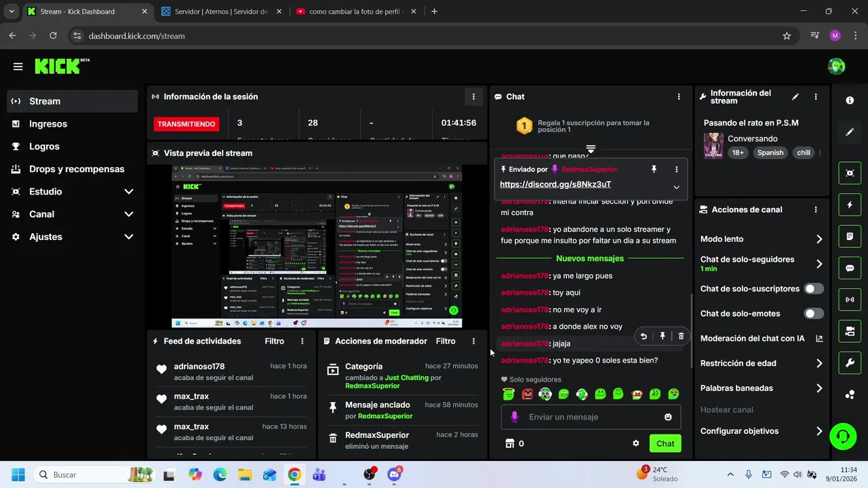868x488 pixels.
Task: Go to Logros in the sidebar
Action: point(73,146)
